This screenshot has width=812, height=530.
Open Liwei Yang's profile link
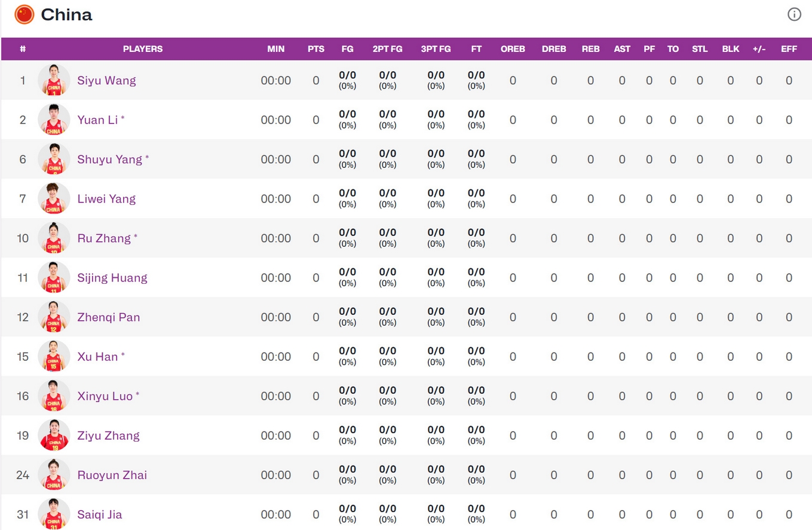[106, 198]
